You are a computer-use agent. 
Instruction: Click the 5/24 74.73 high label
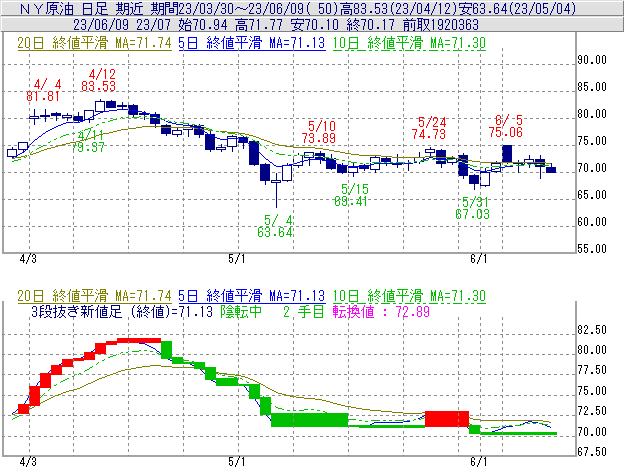[x=429, y=128]
